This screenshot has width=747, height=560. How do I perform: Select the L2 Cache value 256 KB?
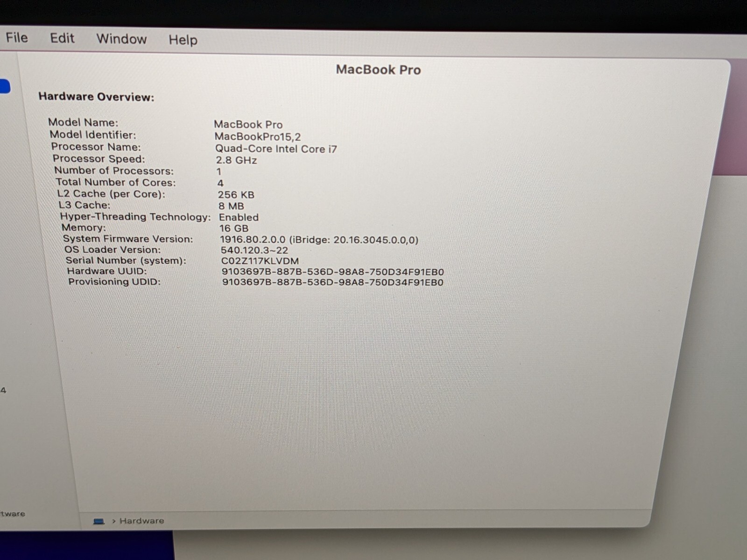[x=236, y=195]
